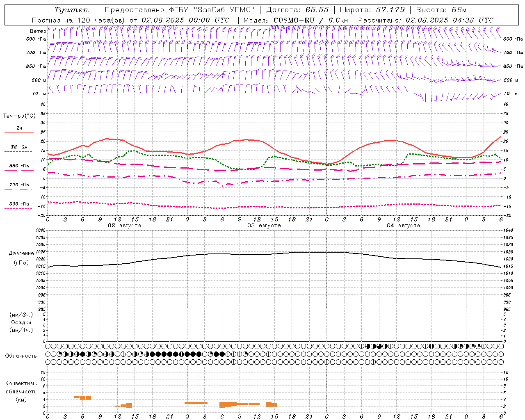Click the "Давление" pressure panel label

pyautogui.click(x=21, y=253)
